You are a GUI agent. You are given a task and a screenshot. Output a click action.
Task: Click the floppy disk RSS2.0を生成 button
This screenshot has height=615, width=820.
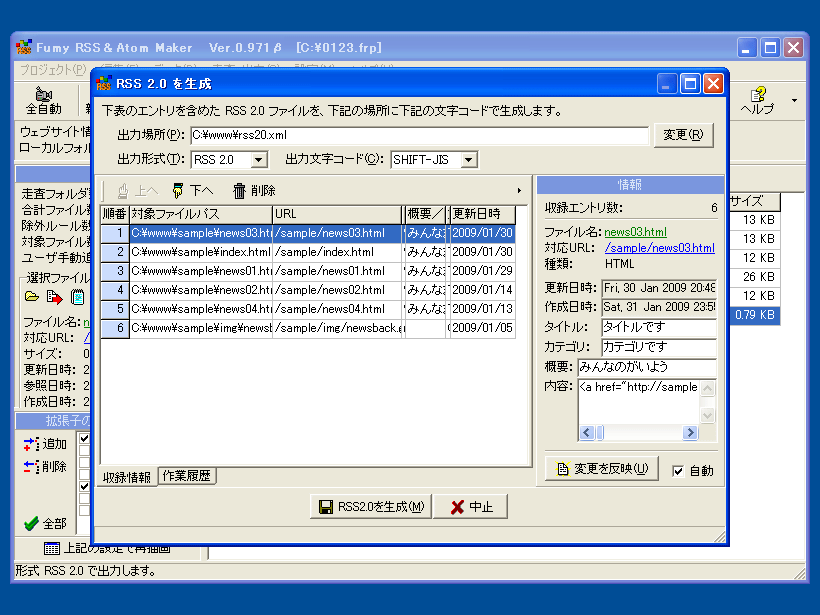point(371,507)
